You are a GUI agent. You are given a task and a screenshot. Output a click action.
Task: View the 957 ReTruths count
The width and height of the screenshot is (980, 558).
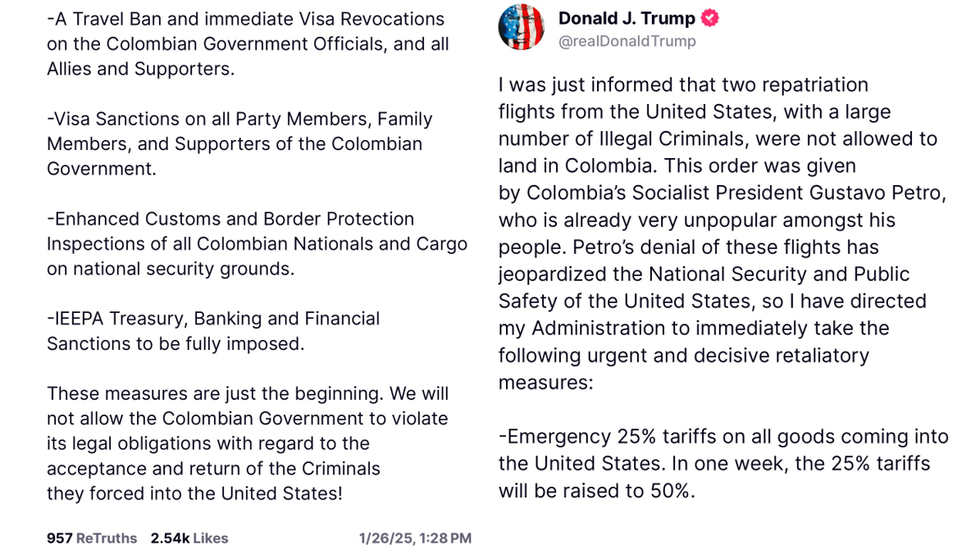pos(92,538)
